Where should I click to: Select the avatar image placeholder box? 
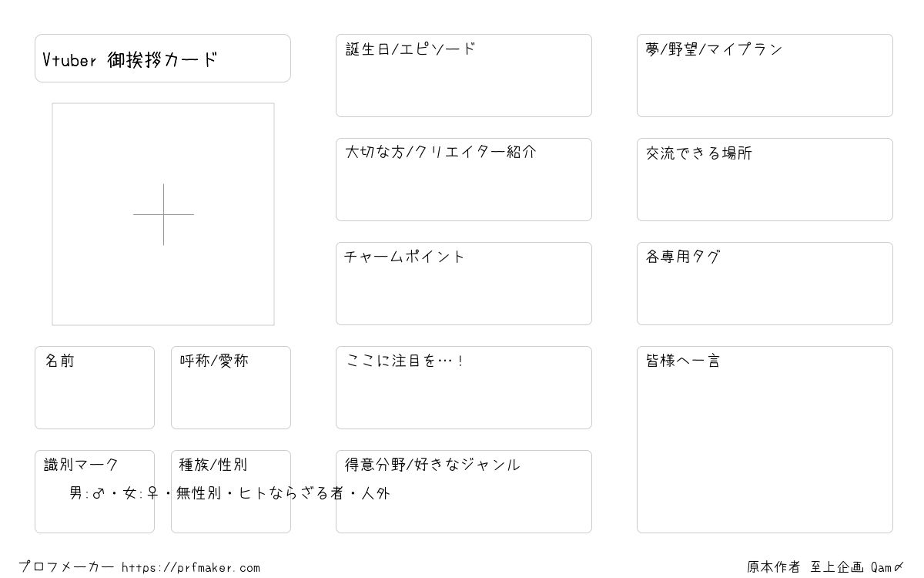click(x=163, y=214)
